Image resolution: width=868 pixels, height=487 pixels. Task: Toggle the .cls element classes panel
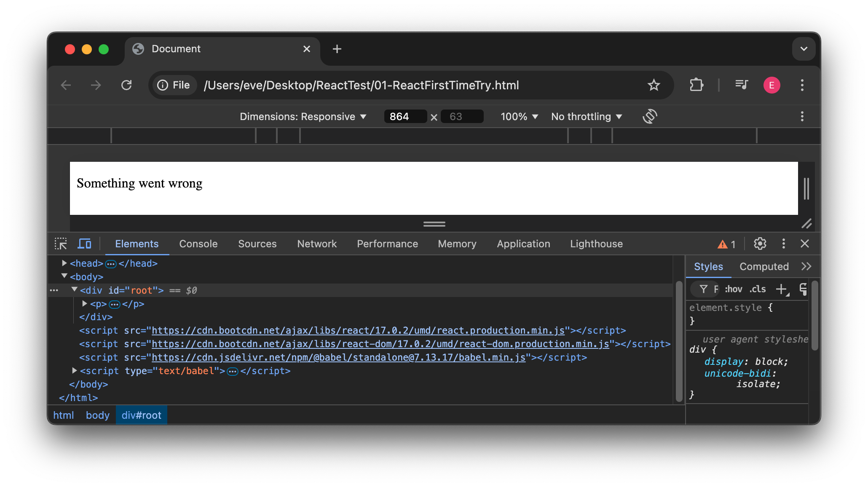(x=758, y=289)
